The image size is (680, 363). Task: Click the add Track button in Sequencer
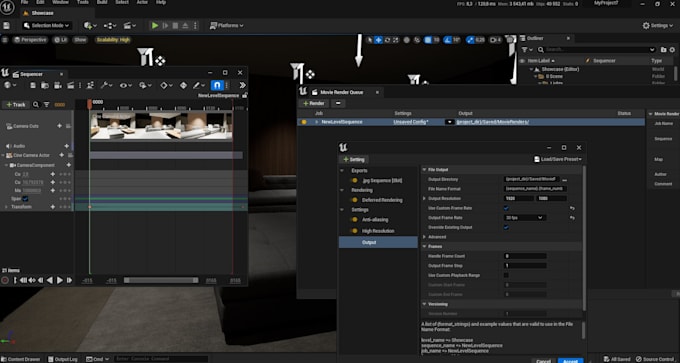pyautogui.click(x=16, y=105)
